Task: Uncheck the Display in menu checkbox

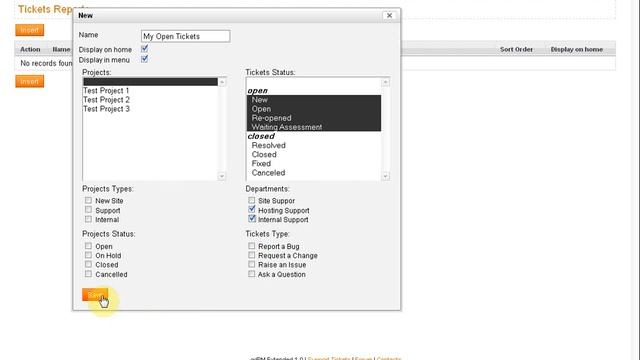Action: (144, 59)
